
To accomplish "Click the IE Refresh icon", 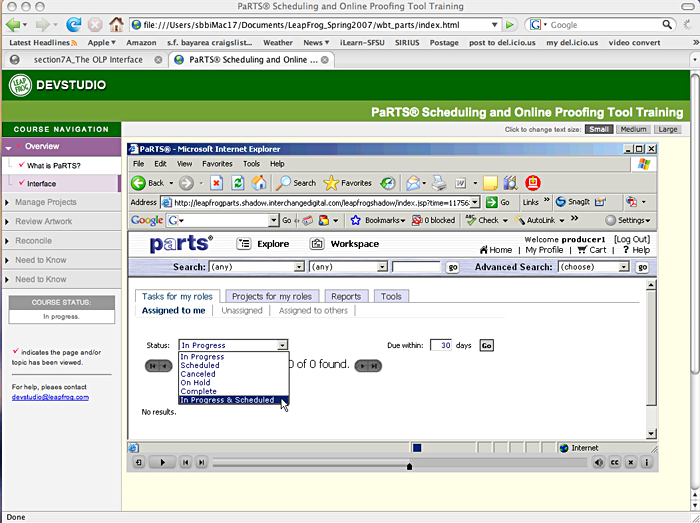I will tap(238, 183).
